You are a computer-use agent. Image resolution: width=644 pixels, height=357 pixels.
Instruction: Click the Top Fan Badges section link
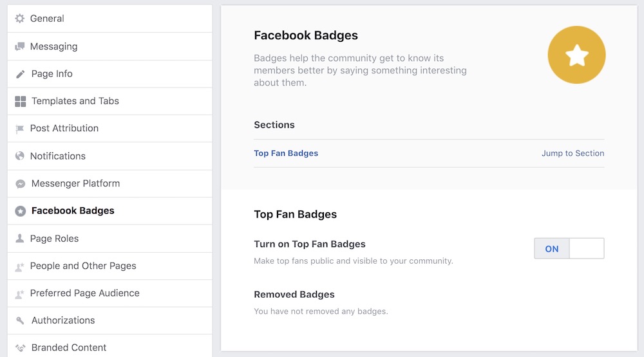286,153
